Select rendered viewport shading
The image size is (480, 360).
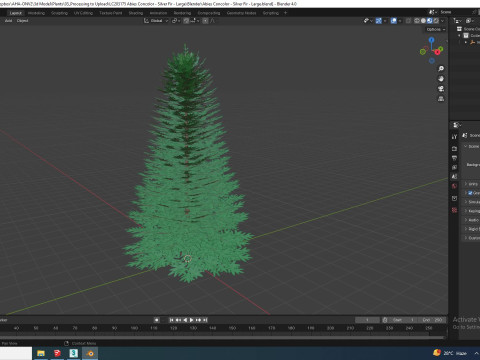point(436,21)
